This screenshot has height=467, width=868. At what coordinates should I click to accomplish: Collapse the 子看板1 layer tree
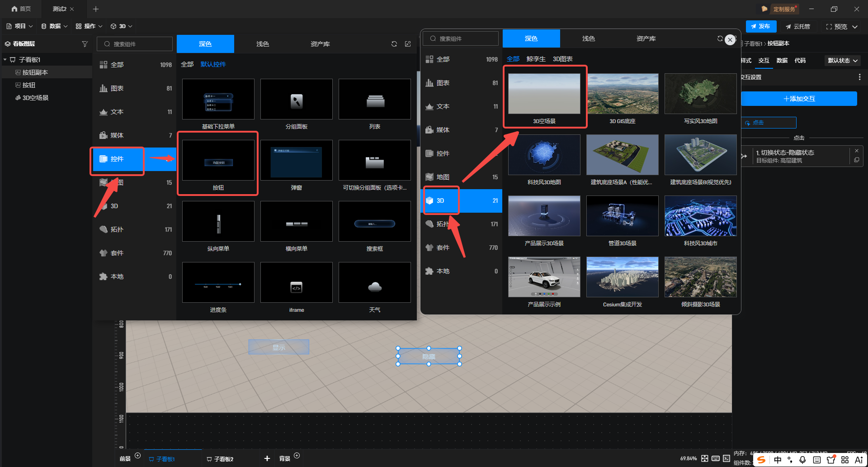click(5, 60)
